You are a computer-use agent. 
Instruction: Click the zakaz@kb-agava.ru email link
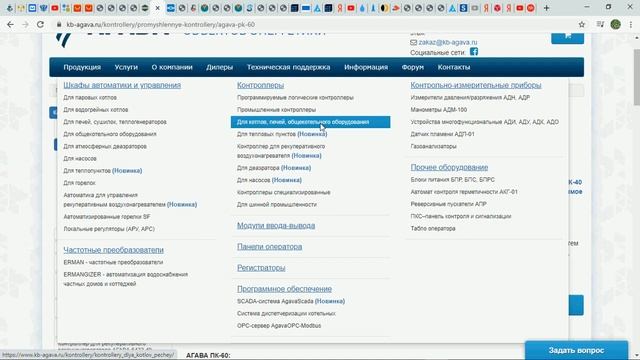(448, 42)
